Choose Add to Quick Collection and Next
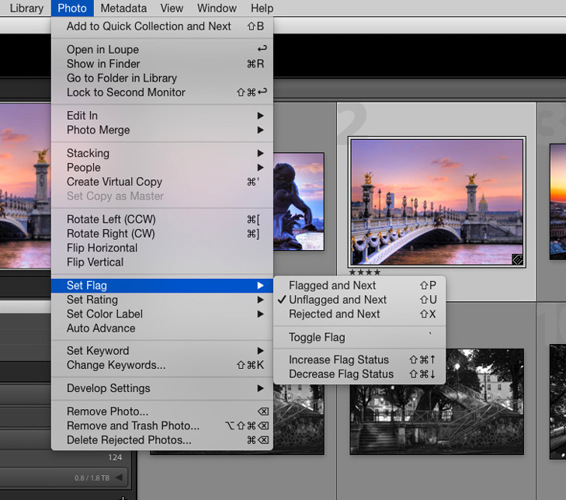Image resolution: width=566 pixels, height=500 pixels. (162, 26)
